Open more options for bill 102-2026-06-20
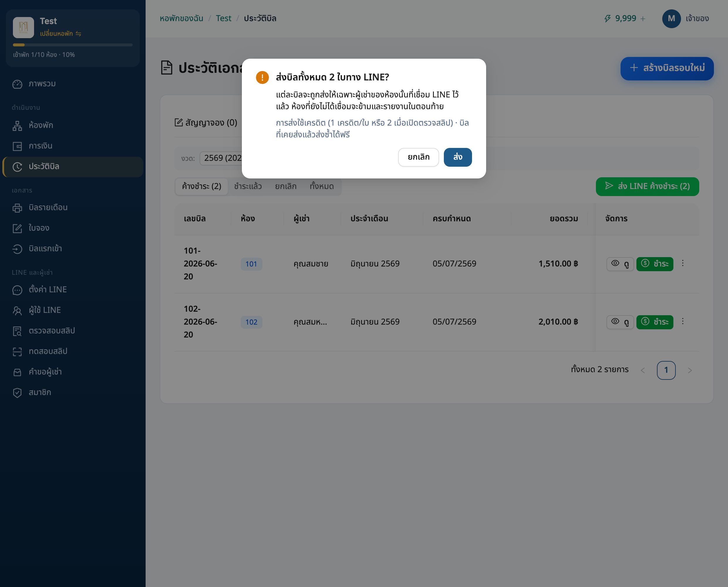The height and width of the screenshot is (587, 728). pyautogui.click(x=682, y=322)
